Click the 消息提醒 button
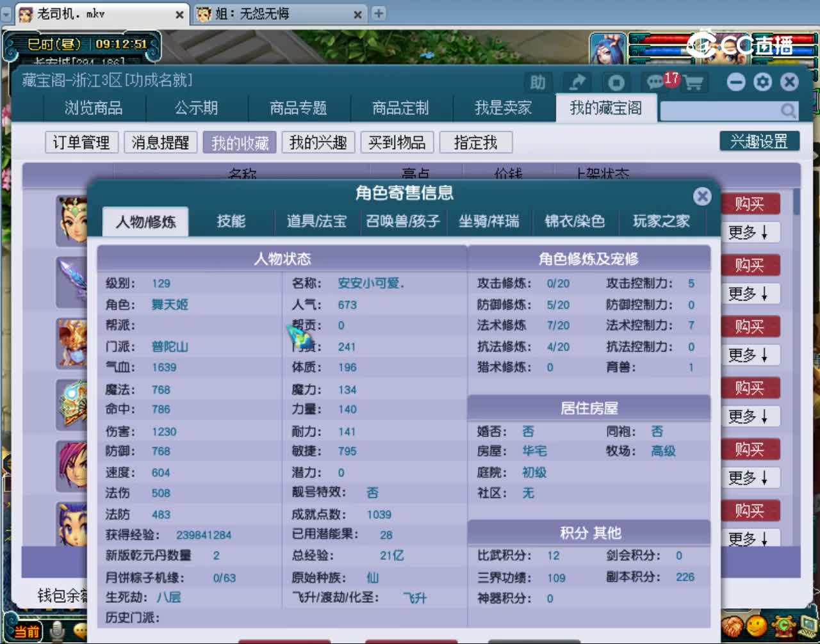Screen dimensions: 820x644 160,142
